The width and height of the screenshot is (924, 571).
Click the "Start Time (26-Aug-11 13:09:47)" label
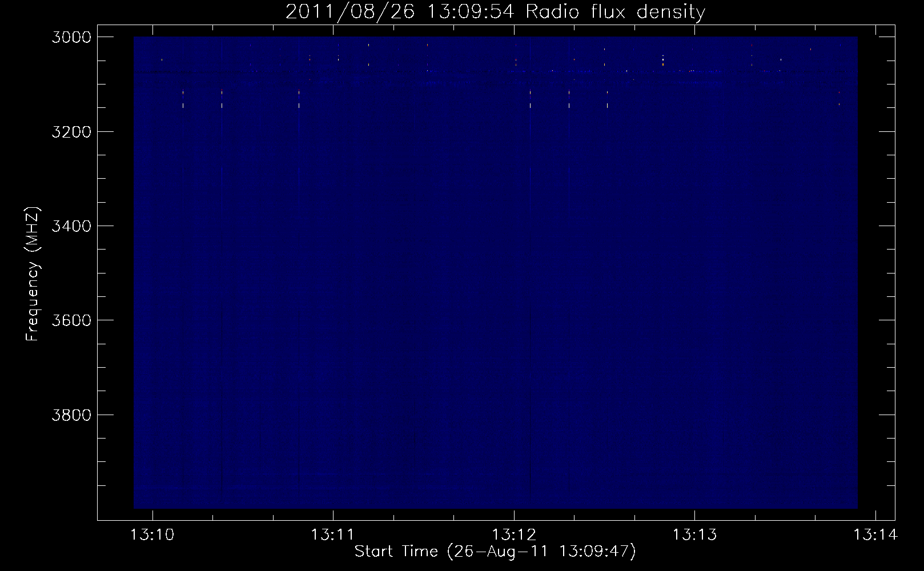click(x=495, y=552)
